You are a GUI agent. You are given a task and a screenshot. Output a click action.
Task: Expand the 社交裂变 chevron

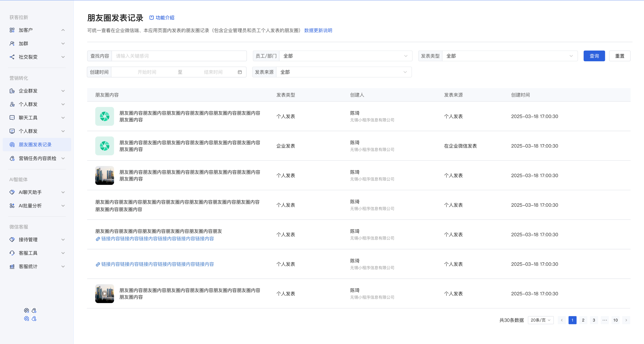pyautogui.click(x=63, y=57)
